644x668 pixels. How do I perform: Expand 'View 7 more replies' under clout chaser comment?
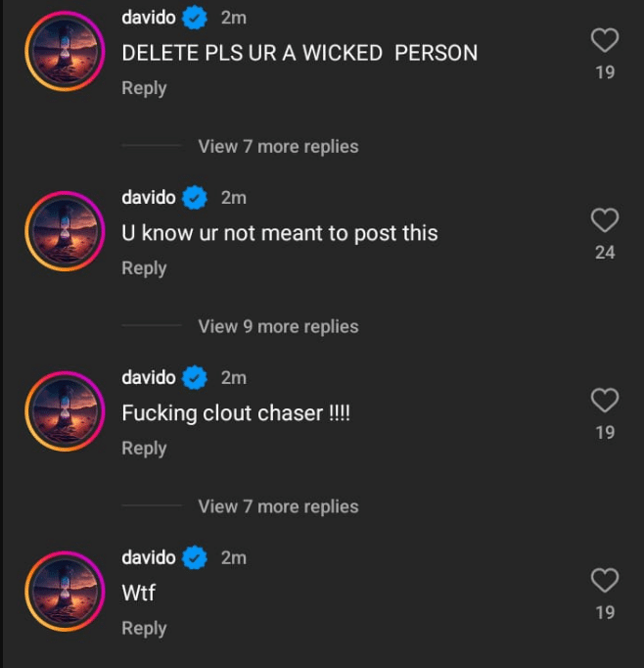click(278, 507)
